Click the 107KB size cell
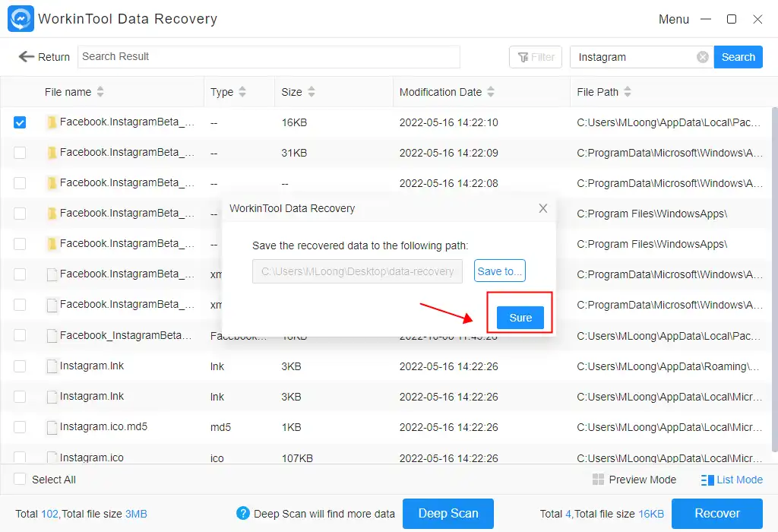 click(x=297, y=458)
